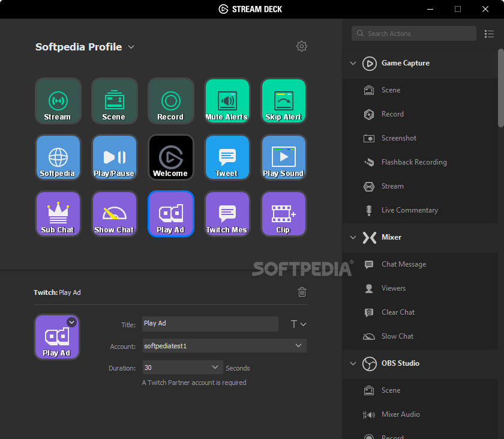Select the Play Sound key

coord(283,157)
